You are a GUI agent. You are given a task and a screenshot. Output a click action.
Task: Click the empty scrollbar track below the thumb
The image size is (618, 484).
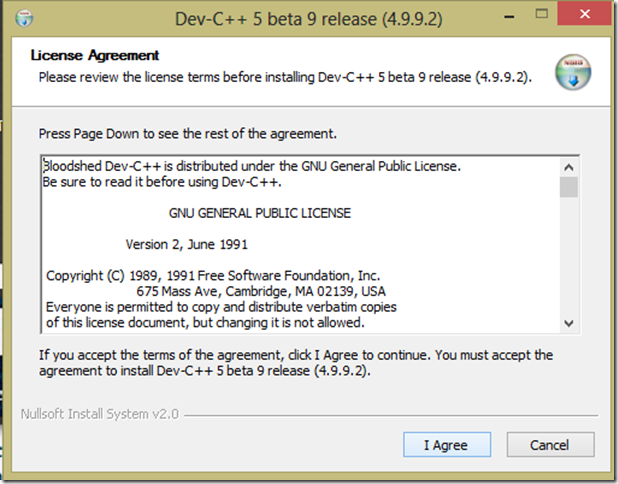(x=568, y=260)
